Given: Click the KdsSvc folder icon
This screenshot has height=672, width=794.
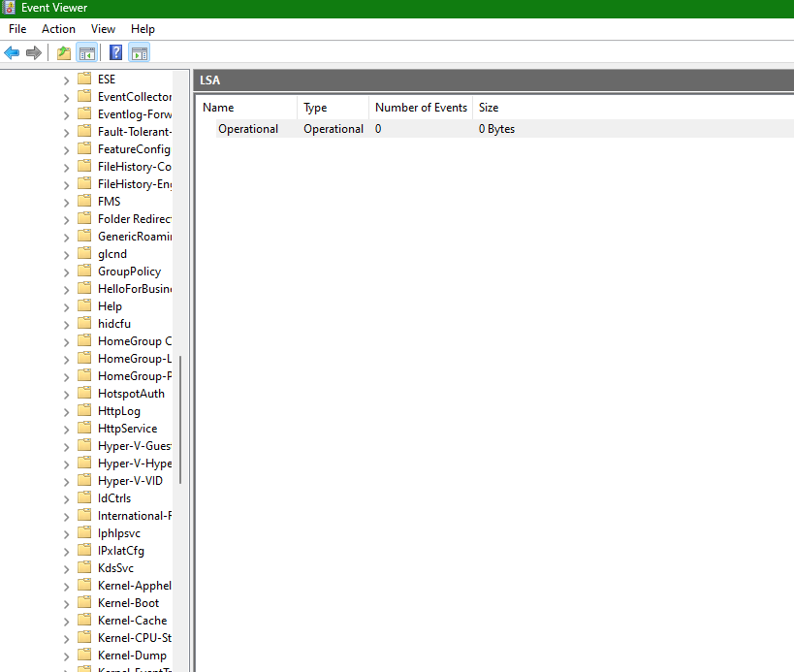Looking at the screenshot, I should tap(84, 567).
